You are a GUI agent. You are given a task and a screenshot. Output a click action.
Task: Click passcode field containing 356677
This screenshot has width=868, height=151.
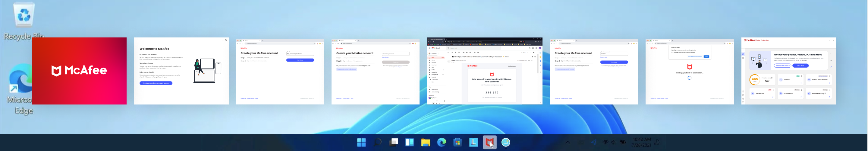click(614, 54)
